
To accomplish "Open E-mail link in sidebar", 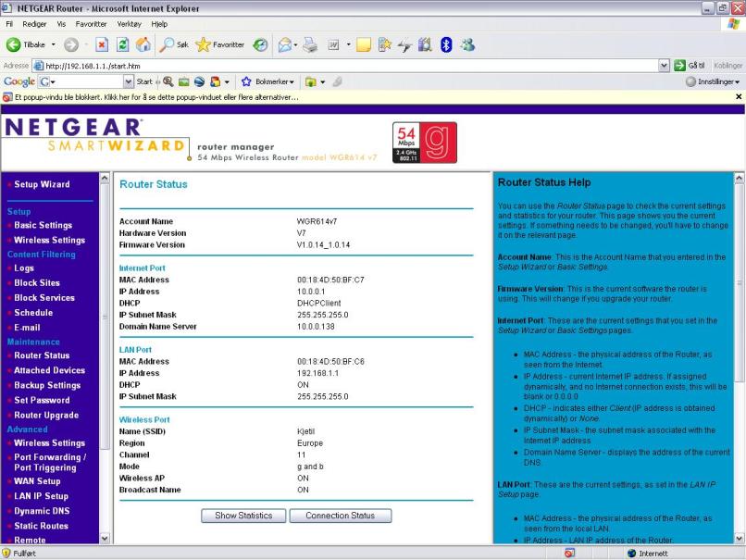I will point(27,328).
